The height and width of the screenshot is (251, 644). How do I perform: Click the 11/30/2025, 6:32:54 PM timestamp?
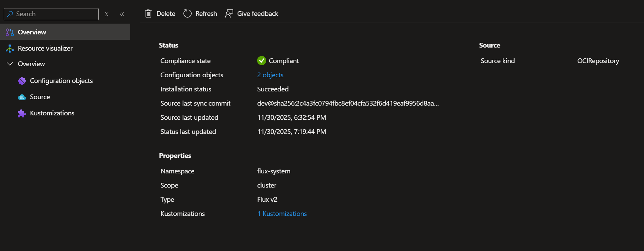tap(292, 117)
